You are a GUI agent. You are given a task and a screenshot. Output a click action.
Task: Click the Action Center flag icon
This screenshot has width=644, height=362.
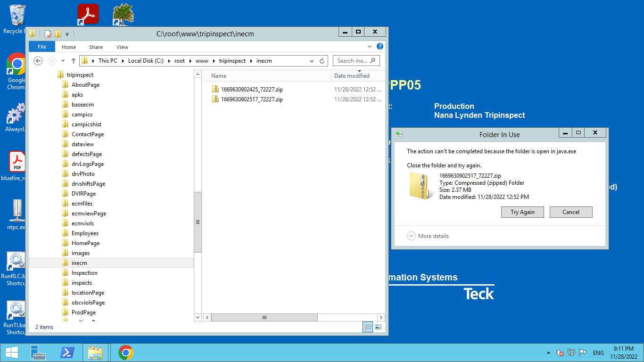[x=583, y=353]
